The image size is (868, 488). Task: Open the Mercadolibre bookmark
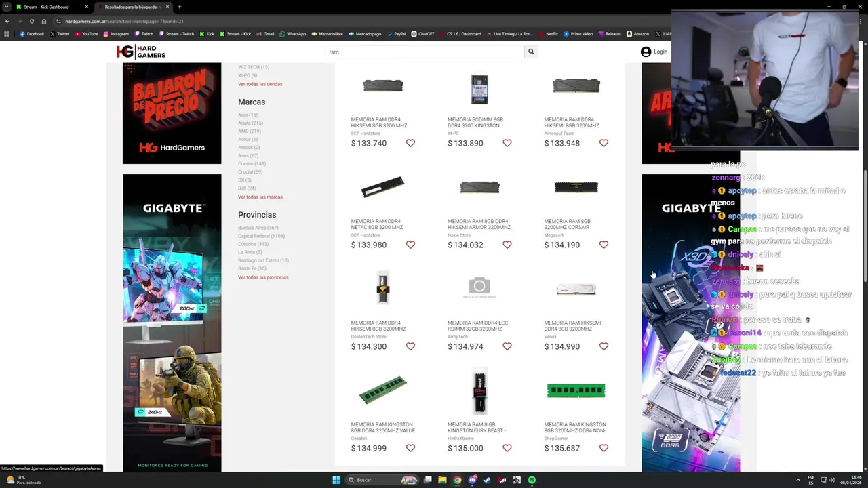[327, 33]
